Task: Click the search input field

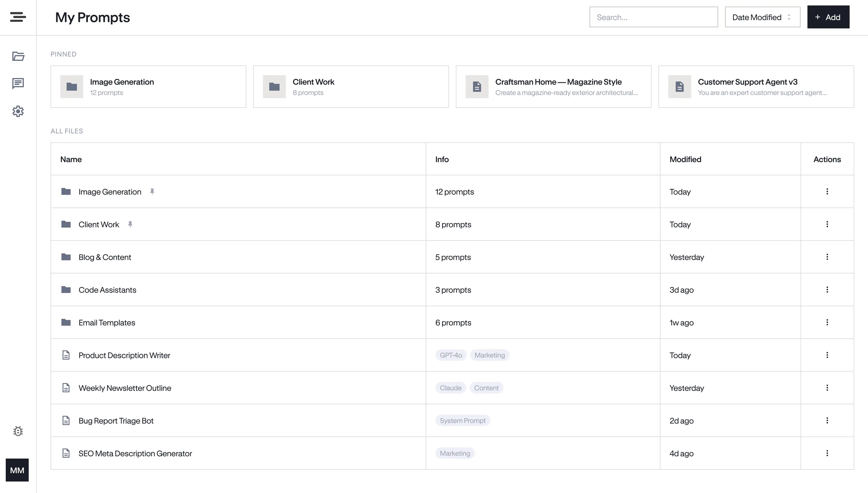Action: click(x=653, y=17)
